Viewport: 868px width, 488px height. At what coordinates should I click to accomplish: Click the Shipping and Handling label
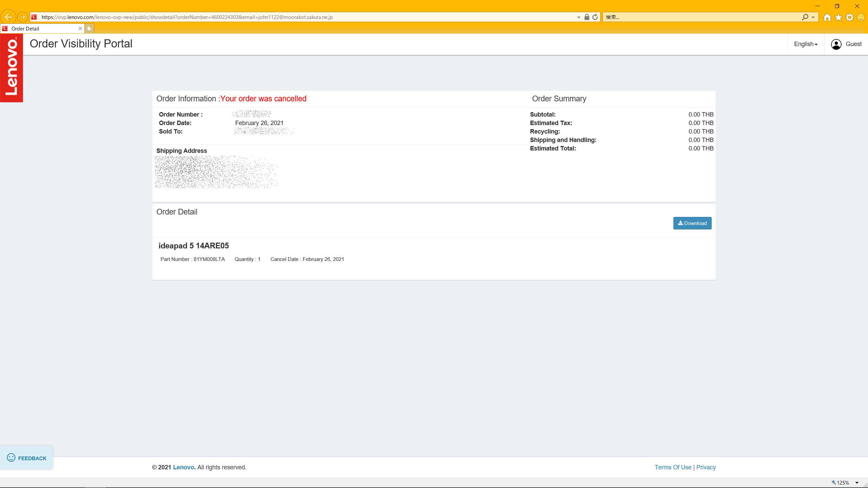click(563, 140)
